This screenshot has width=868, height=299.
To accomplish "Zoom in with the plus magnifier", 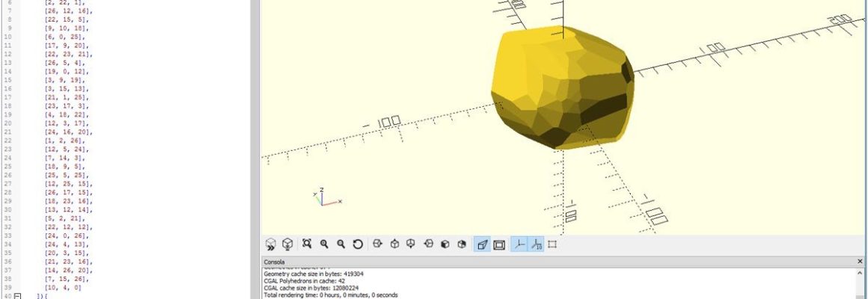I will [325, 244].
